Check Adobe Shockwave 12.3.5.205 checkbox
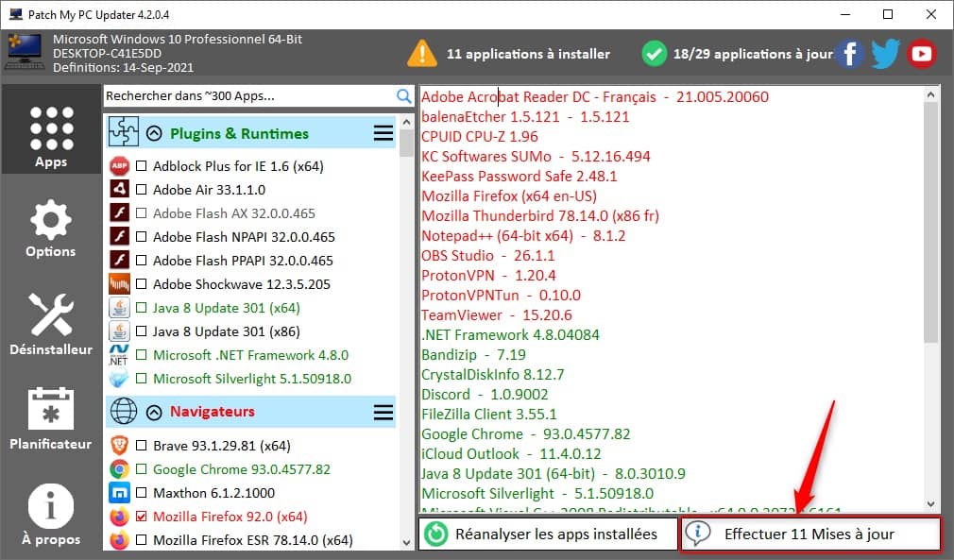The height and width of the screenshot is (560, 954). coord(141,284)
